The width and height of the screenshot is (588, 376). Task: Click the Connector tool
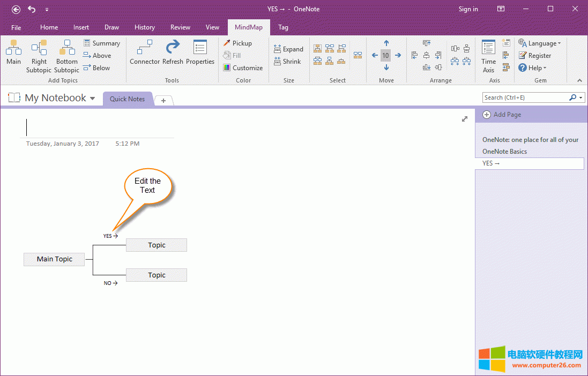pos(145,54)
